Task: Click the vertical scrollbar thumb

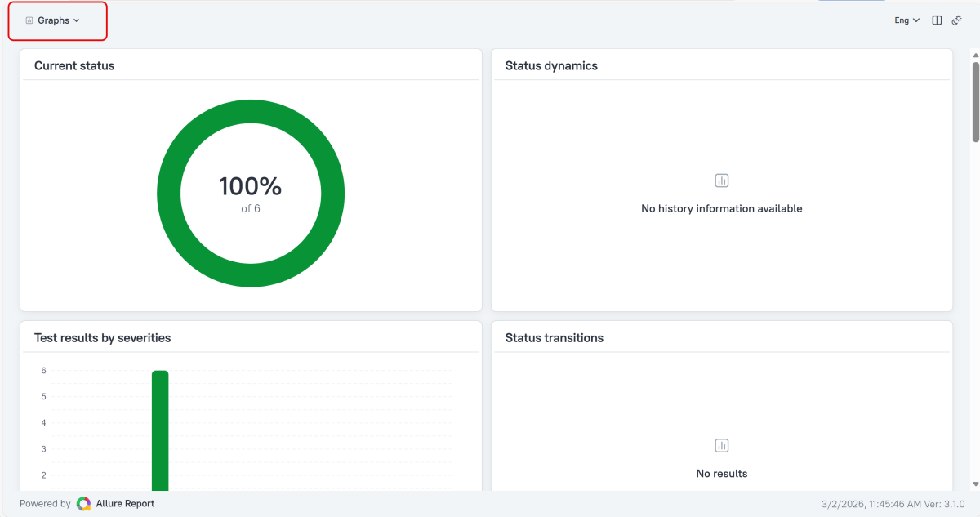Action: click(975, 102)
